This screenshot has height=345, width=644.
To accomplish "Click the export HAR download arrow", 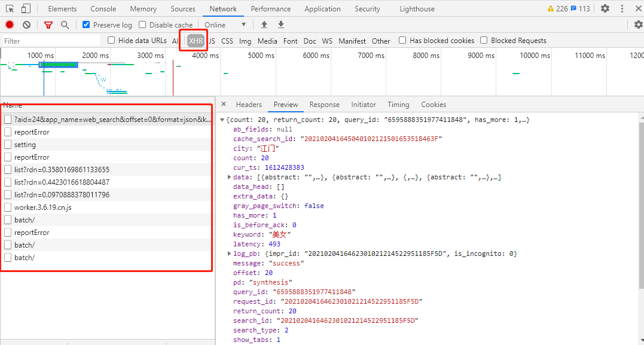I will [x=281, y=25].
